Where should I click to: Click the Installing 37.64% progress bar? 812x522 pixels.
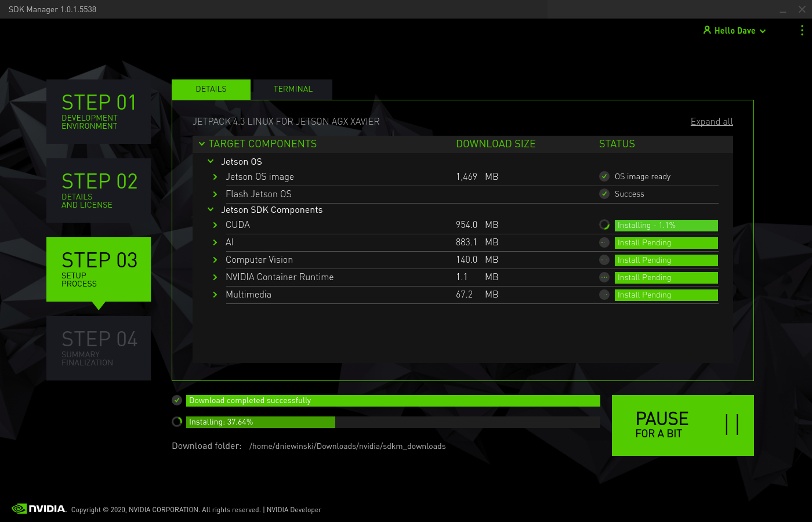[x=393, y=422]
